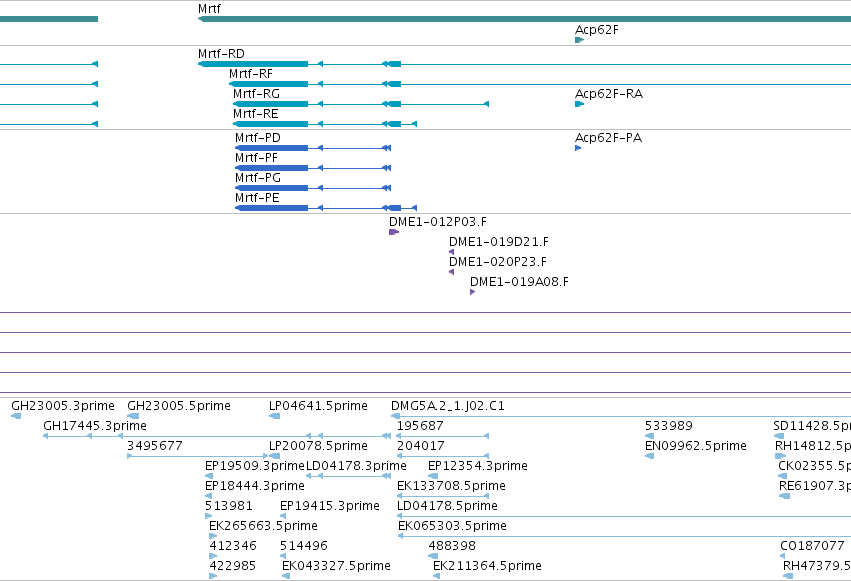This screenshot has width=851, height=581.
Task: Select the Acp62F-RA transcript label
Action: (609, 94)
